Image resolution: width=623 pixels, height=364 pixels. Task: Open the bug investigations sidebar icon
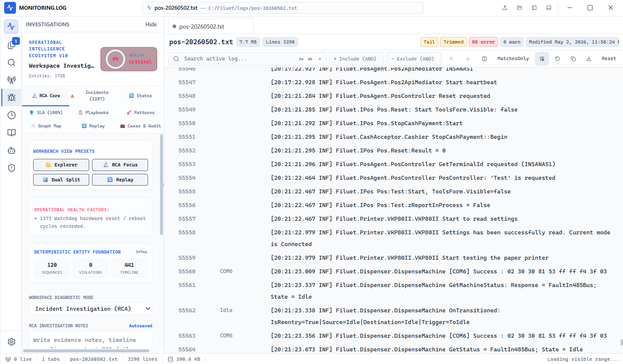[x=11, y=97]
